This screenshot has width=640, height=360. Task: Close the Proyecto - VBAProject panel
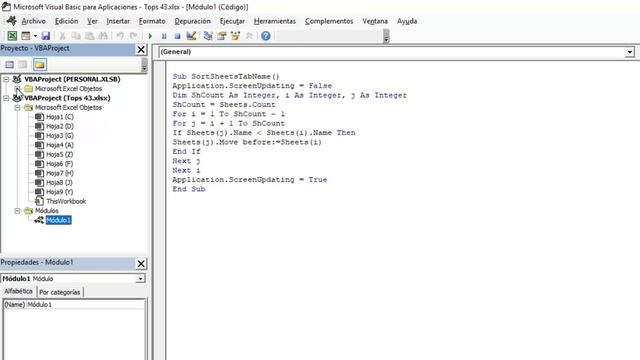(x=141, y=49)
